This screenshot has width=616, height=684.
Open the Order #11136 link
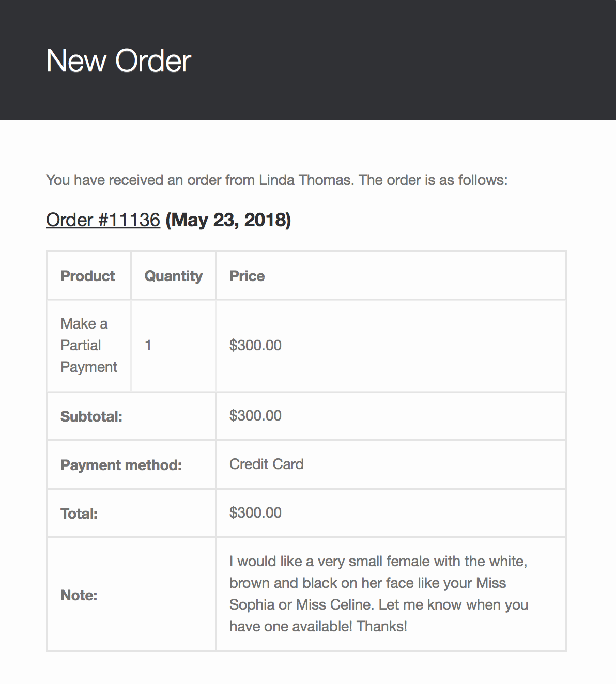point(103,220)
